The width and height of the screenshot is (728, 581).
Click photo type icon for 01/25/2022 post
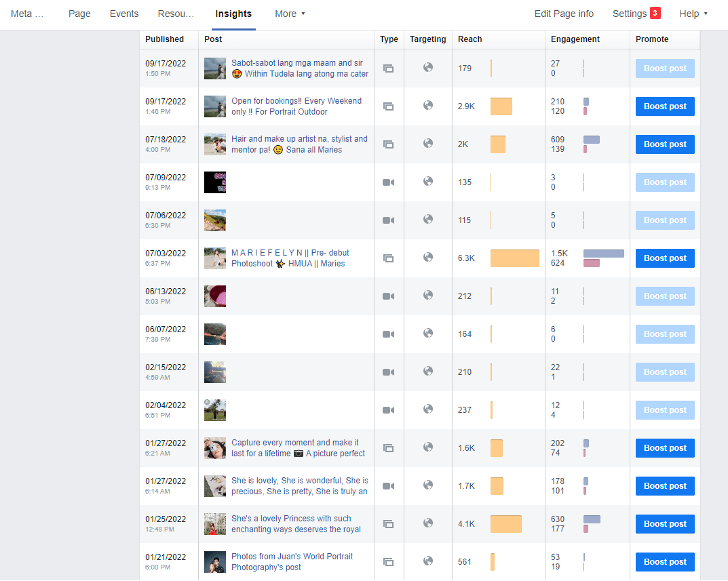389,524
